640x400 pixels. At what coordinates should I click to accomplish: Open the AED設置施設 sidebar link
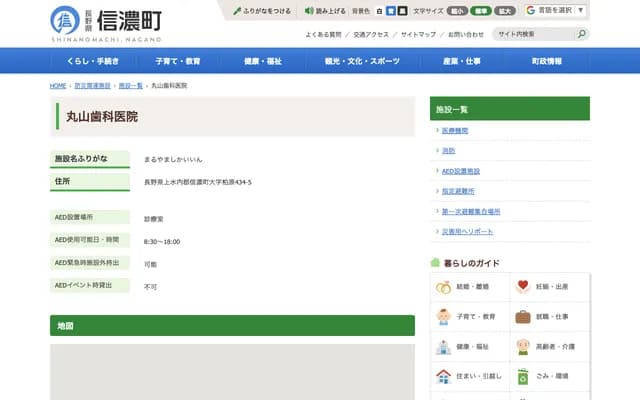click(461, 171)
